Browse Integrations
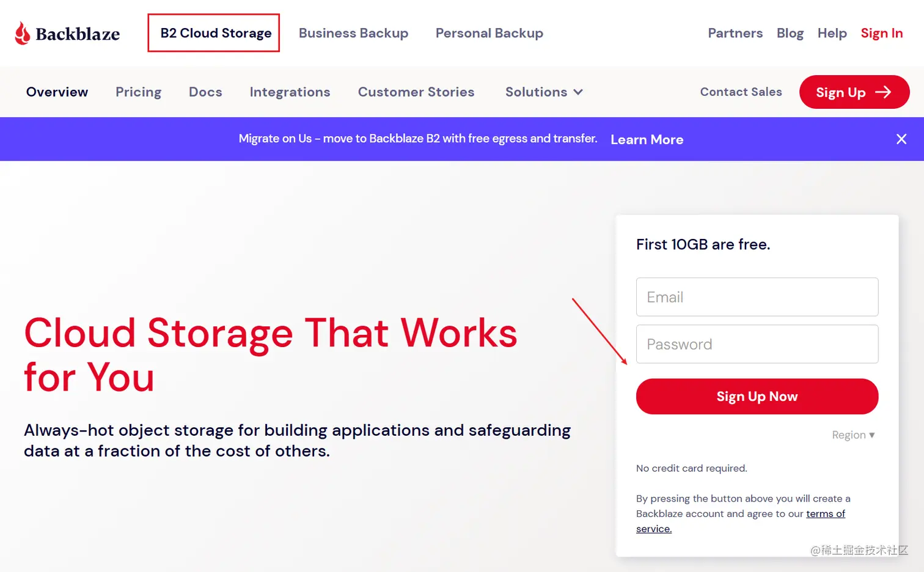Viewport: 924px width, 572px height. [290, 92]
